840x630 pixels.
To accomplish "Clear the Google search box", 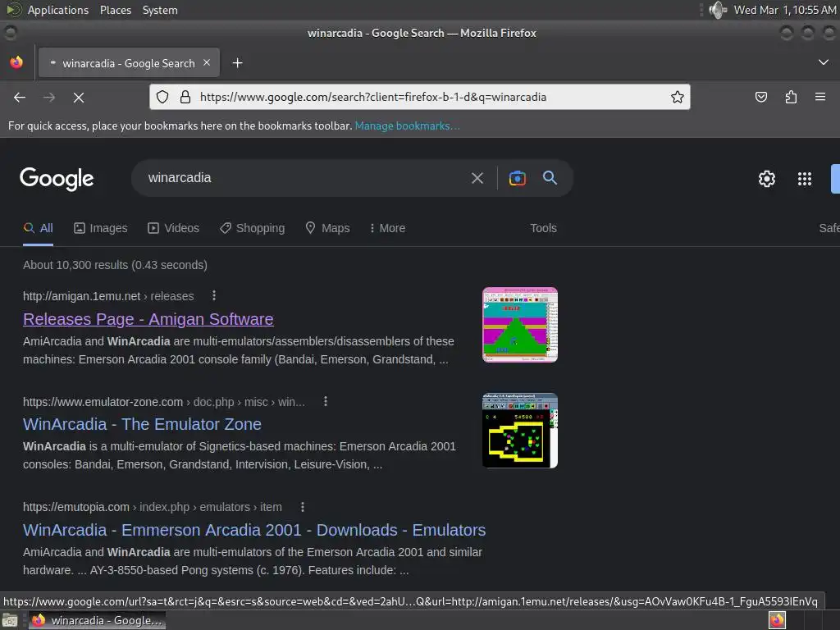I will coord(477,178).
